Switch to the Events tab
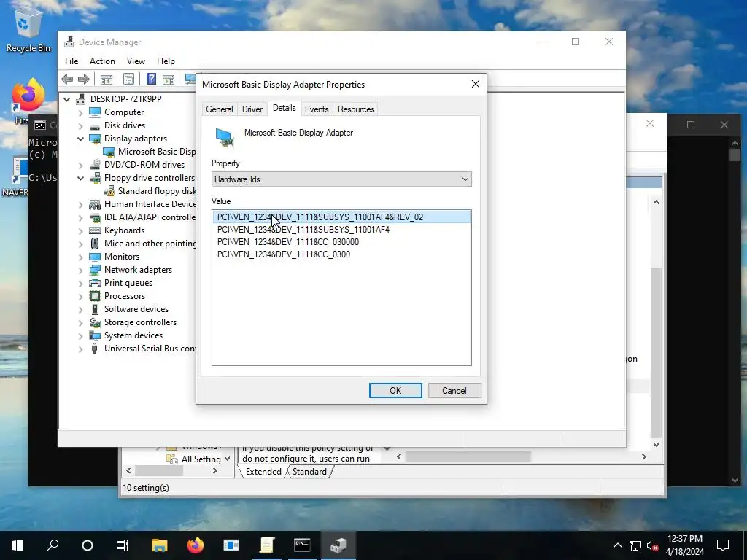Viewport: 747px width, 560px height. (x=317, y=109)
